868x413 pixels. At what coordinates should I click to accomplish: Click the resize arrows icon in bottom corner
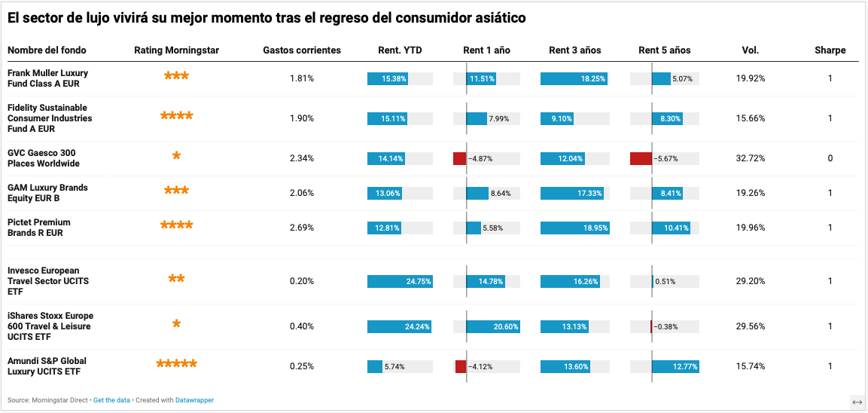pyautogui.click(x=857, y=402)
